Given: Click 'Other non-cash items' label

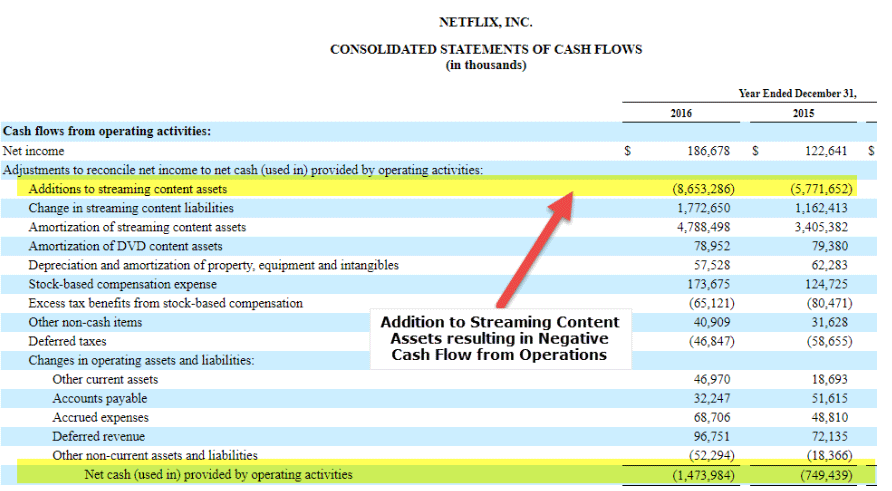Looking at the screenshot, I should [85, 322].
